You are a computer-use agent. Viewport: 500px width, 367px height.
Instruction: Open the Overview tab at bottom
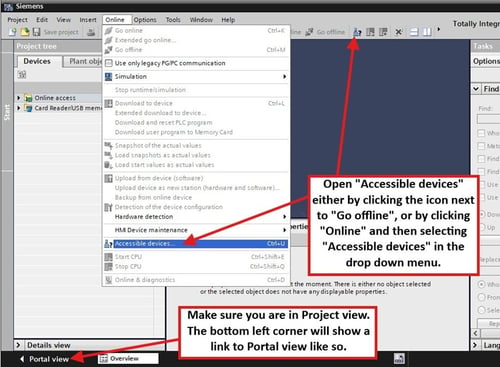128,359
